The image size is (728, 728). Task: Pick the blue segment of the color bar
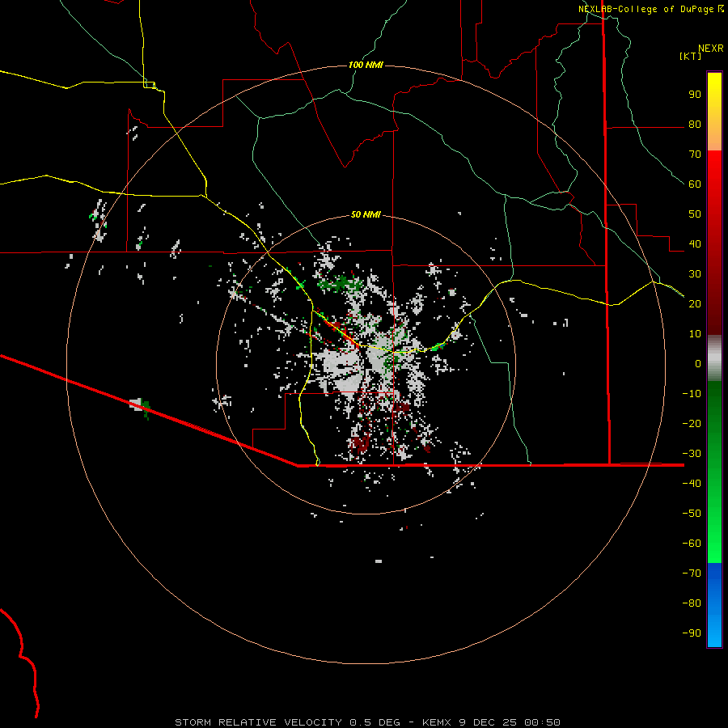pyautogui.click(x=714, y=605)
